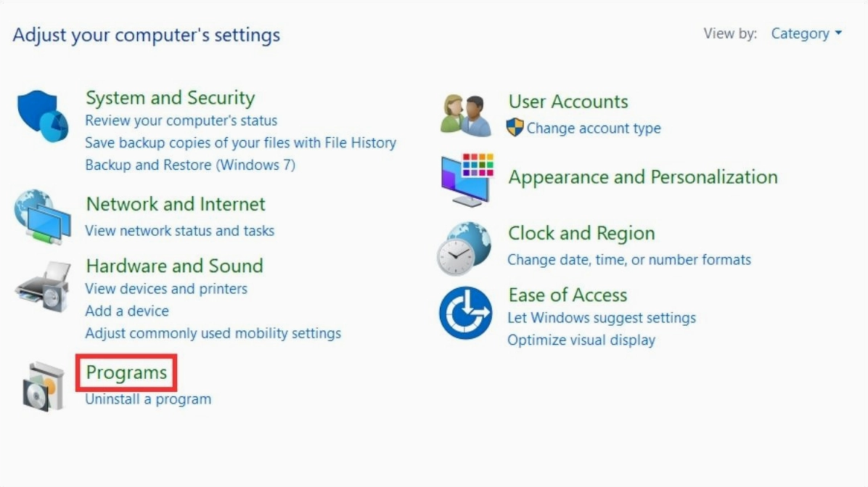The image size is (868, 487).
Task: Click the Appearance and Personalization monitor icon
Action: [x=467, y=179]
